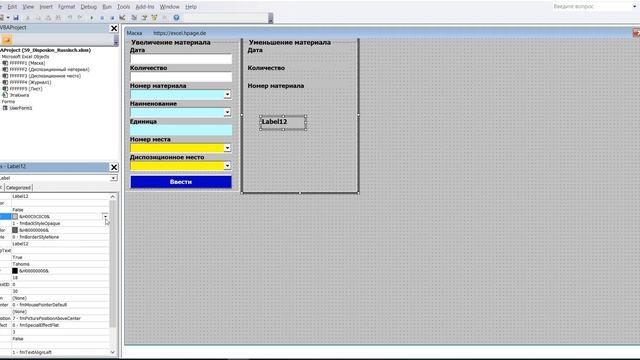Run the macro with the play icon
The height and width of the screenshot is (360, 640).
tap(92, 18)
